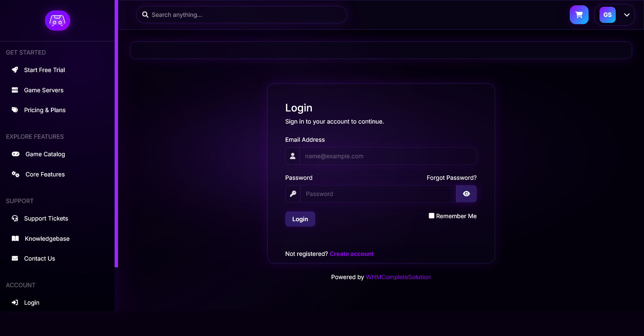Enable the Remember Me checkbox

coord(431,216)
